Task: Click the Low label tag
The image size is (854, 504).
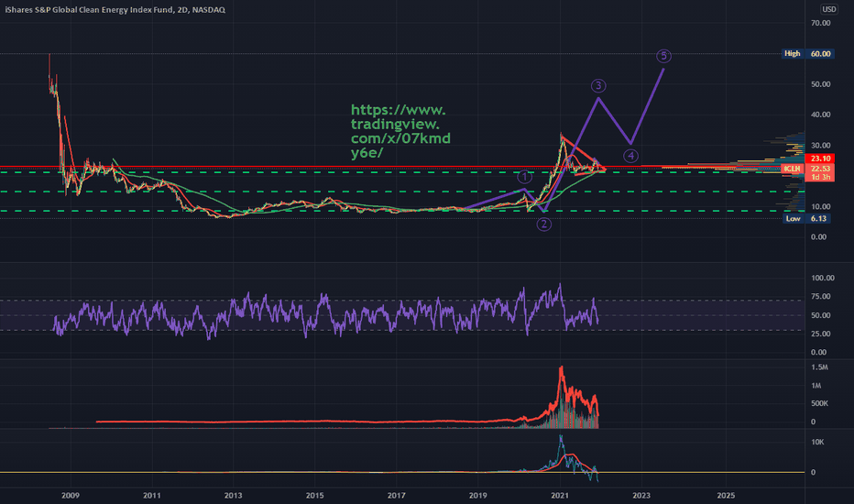Action: 793,218
